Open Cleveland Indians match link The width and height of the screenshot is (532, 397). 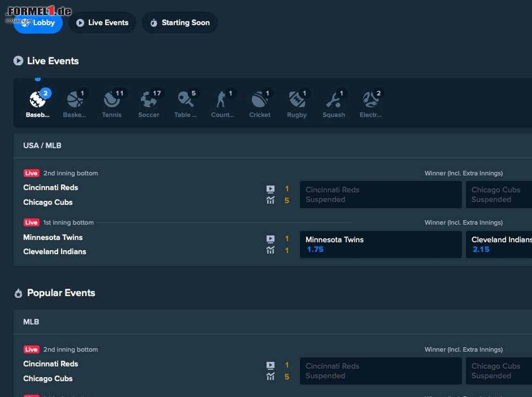(55, 252)
